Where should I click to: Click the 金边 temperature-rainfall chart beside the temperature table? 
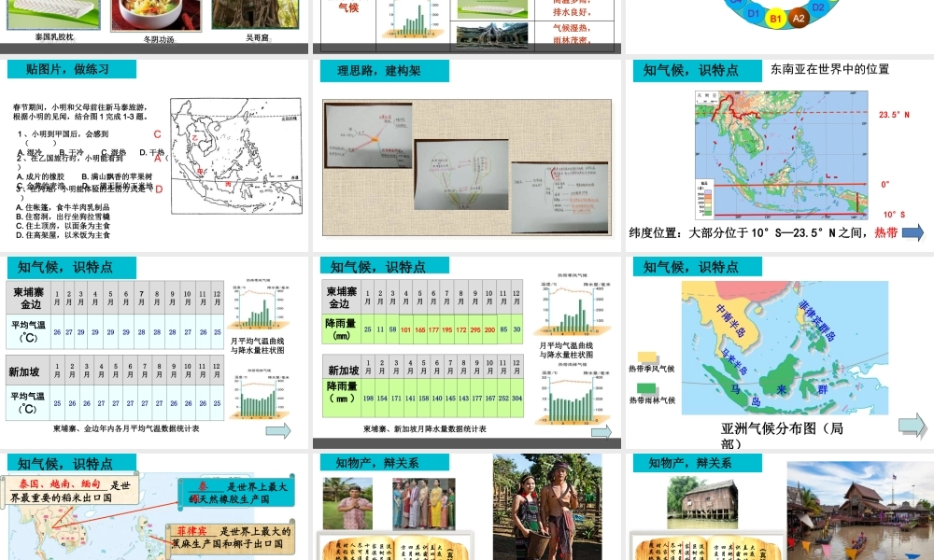click(x=258, y=304)
